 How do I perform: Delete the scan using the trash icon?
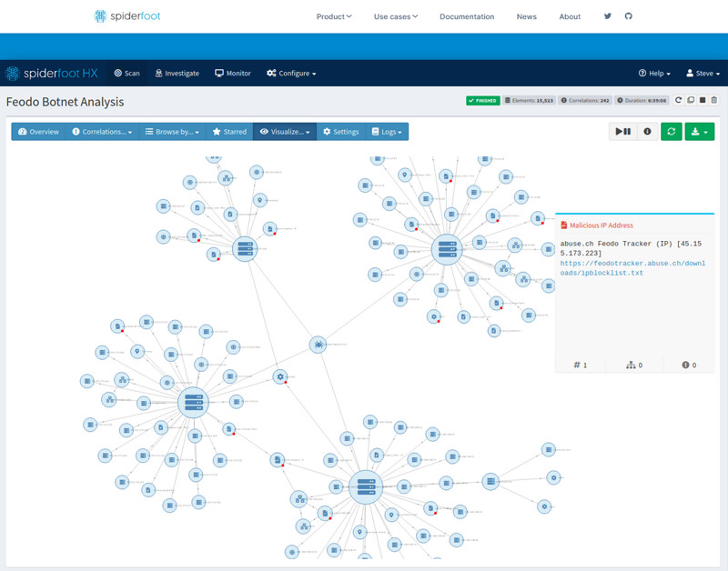tap(714, 100)
